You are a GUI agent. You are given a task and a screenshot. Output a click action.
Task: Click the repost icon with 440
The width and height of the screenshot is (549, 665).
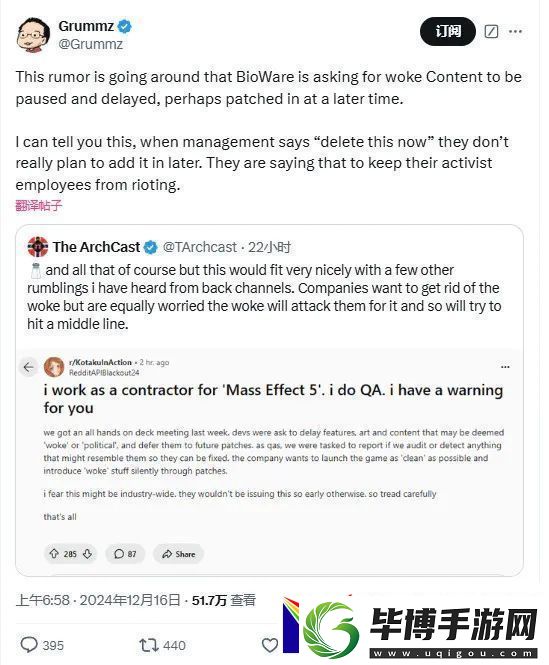pos(162,645)
